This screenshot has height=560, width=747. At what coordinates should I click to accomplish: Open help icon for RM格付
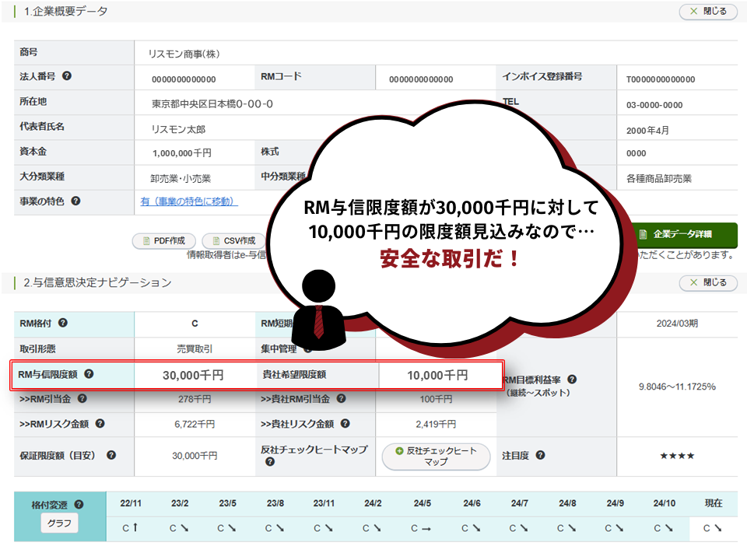(x=62, y=322)
